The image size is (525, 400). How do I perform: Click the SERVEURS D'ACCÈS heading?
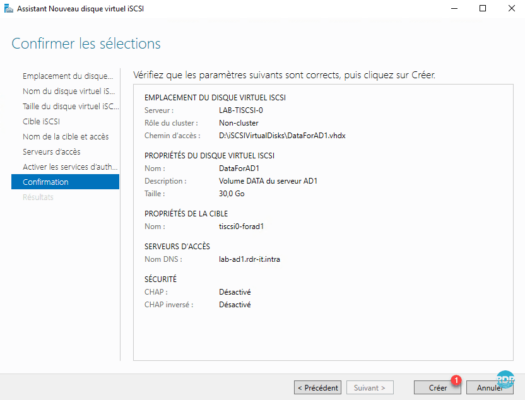[x=177, y=246]
